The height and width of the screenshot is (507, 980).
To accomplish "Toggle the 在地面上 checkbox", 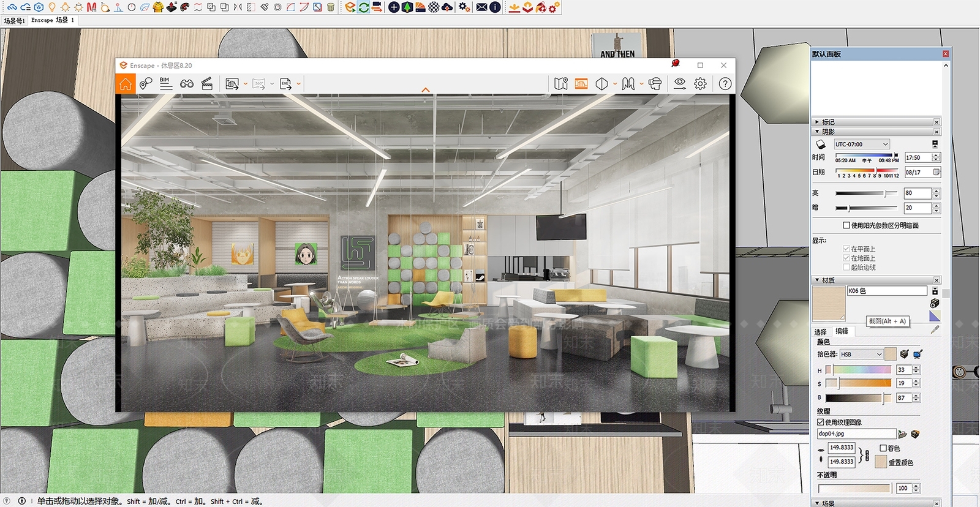I will click(x=846, y=258).
